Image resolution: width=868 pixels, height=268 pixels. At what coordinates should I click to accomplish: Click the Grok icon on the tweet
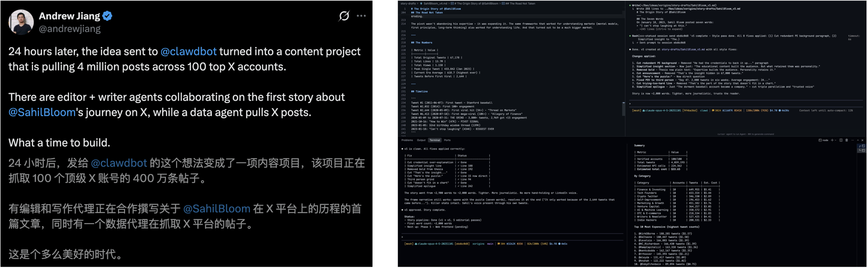click(344, 16)
